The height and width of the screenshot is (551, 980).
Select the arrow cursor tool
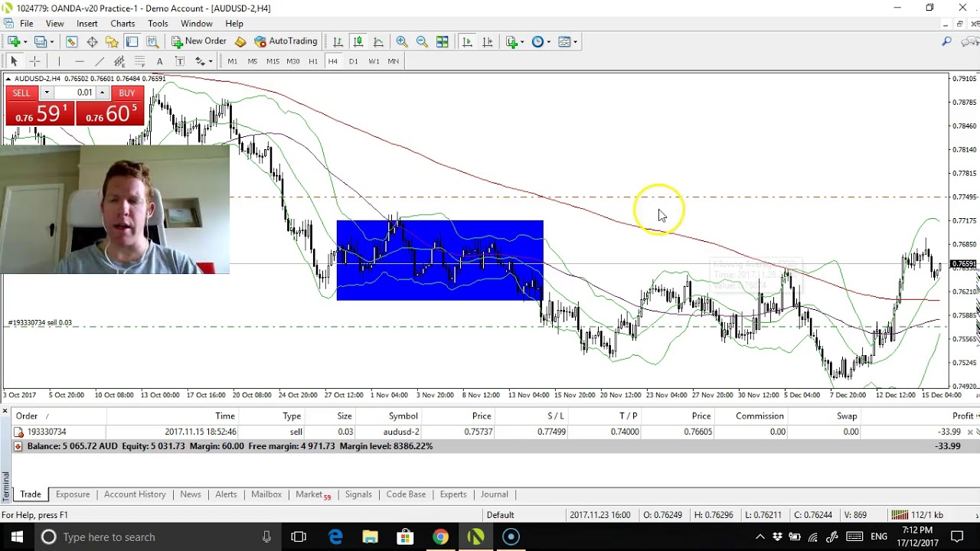pos(14,61)
